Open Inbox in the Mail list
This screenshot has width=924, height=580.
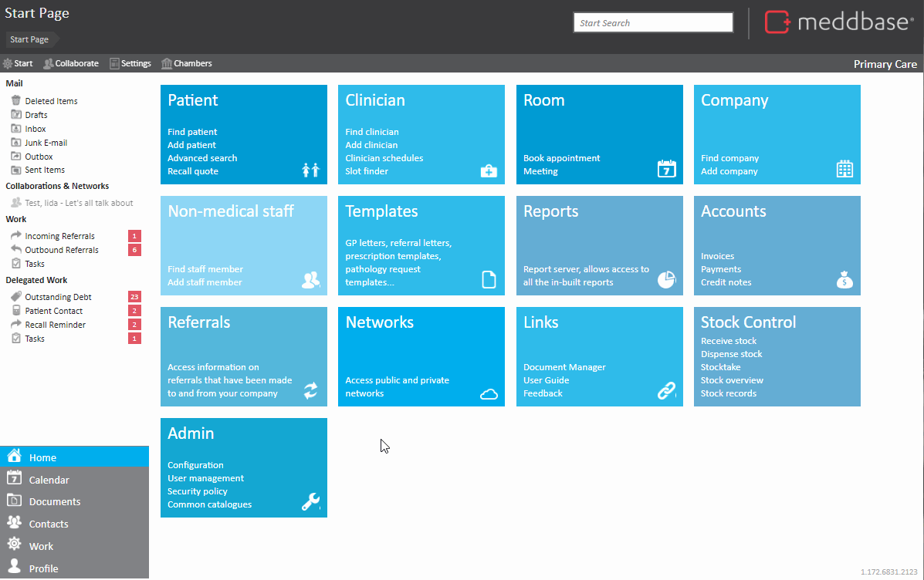point(36,129)
